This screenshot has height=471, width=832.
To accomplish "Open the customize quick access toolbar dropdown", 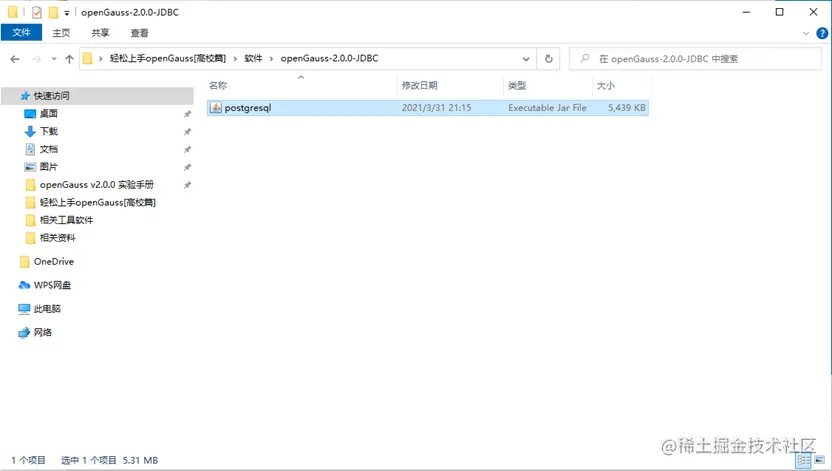I will (67, 13).
